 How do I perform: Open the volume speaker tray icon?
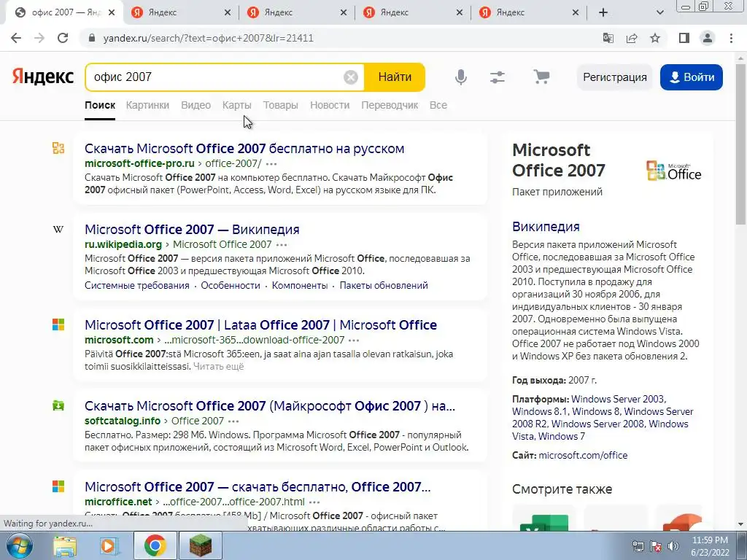tap(673, 547)
